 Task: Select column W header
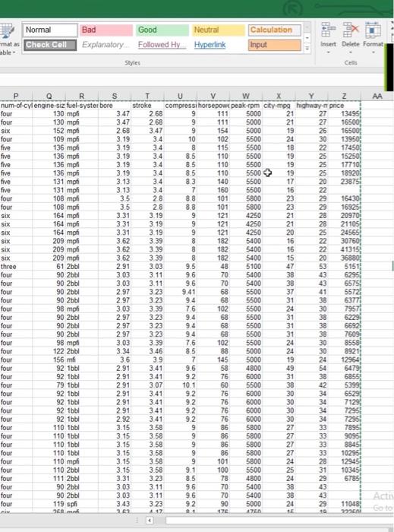click(x=246, y=97)
